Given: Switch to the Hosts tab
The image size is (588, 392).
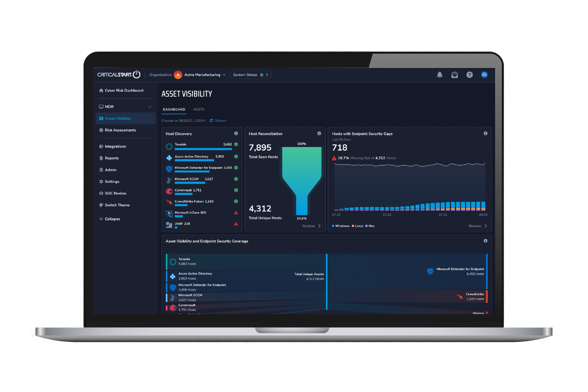Looking at the screenshot, I should (199, 110).
